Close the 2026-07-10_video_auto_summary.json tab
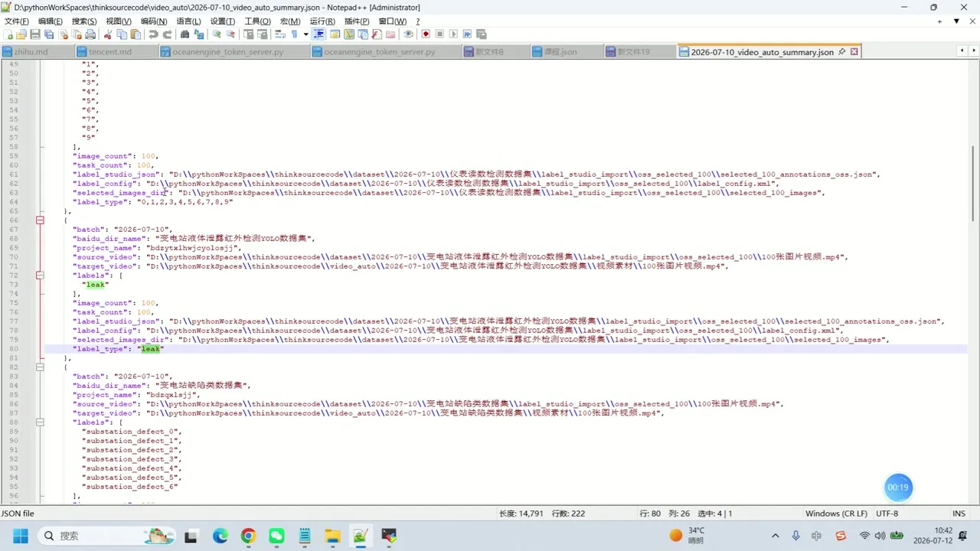Viewport: 980px width, 551px height. [854, 52]
